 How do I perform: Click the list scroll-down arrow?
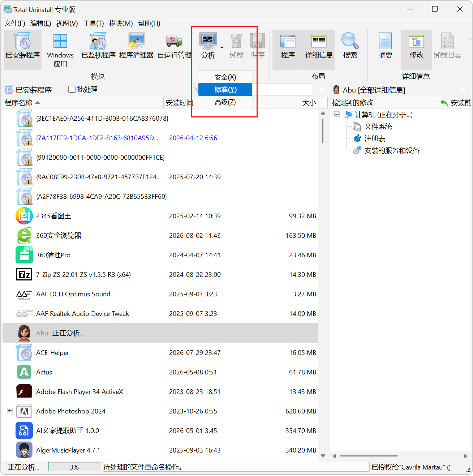point(323,456)
